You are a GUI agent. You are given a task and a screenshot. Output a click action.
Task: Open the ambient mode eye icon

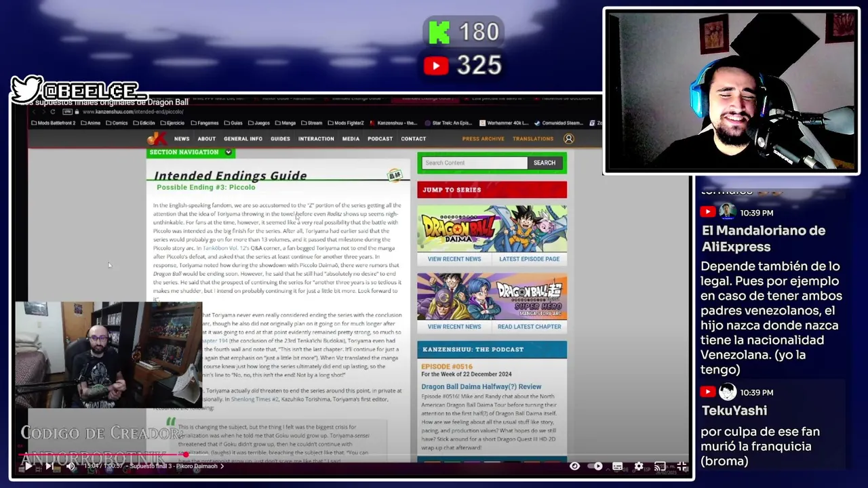(574, 466)
